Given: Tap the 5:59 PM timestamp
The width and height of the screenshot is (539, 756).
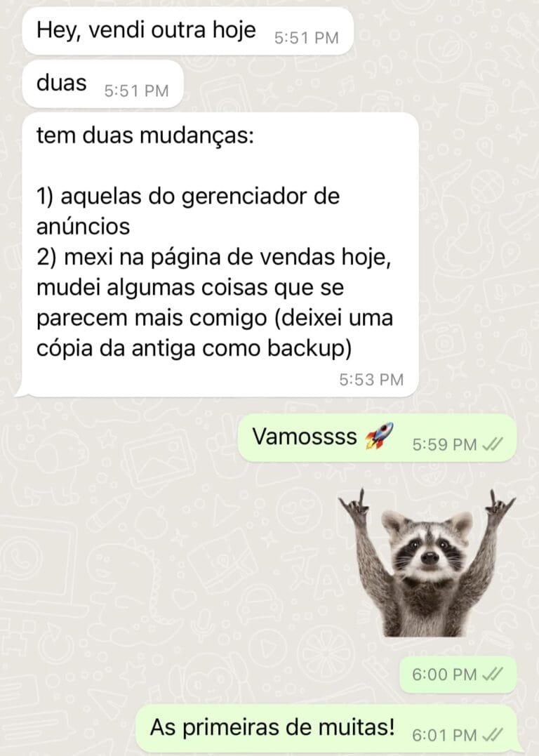Looking at the screenshot, I should pos(444,444).
